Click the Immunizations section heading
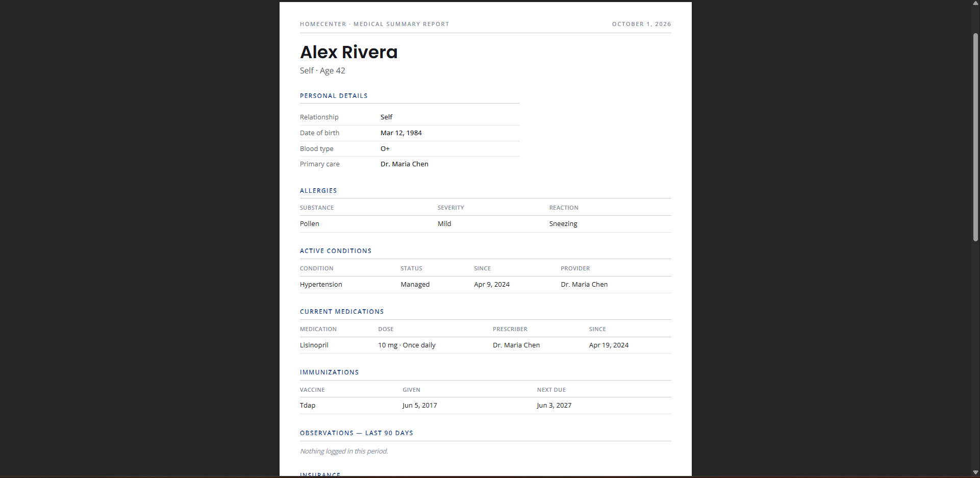This screenshot has height=478, width=980. 329,372
